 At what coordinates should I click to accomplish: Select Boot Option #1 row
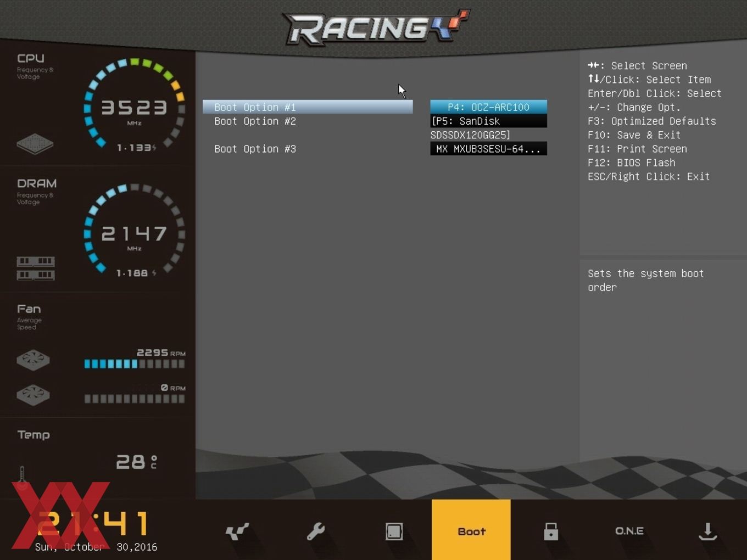(x=308, y=107)
